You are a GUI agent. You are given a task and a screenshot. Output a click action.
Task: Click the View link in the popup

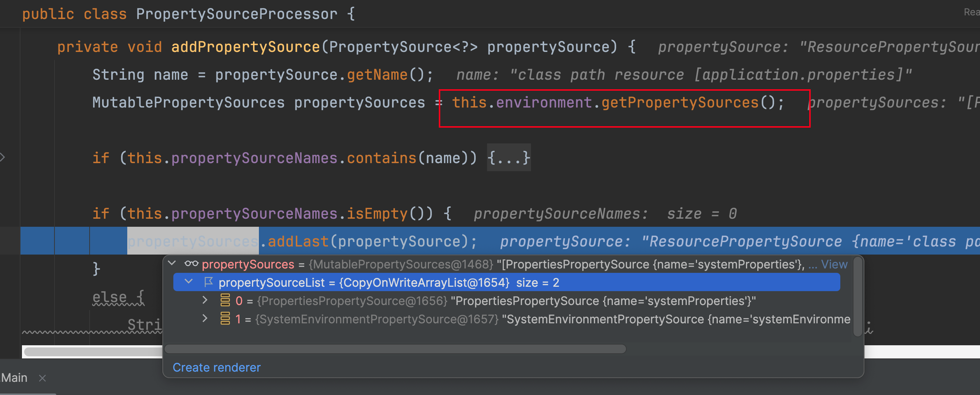click(x=834, y=264)
